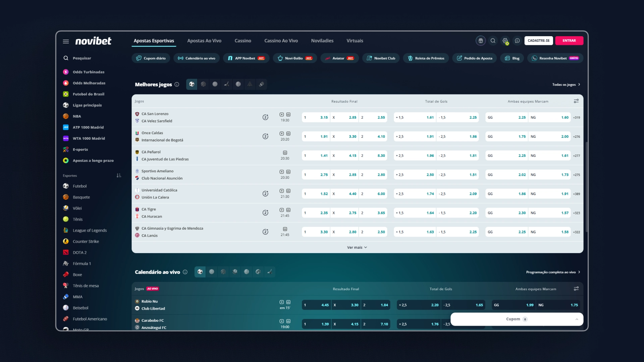Click the ENTRAR login button
Image resolution: width=644 pixels, height=362 pixels.
pyautogui.click(x=569, y=41)
